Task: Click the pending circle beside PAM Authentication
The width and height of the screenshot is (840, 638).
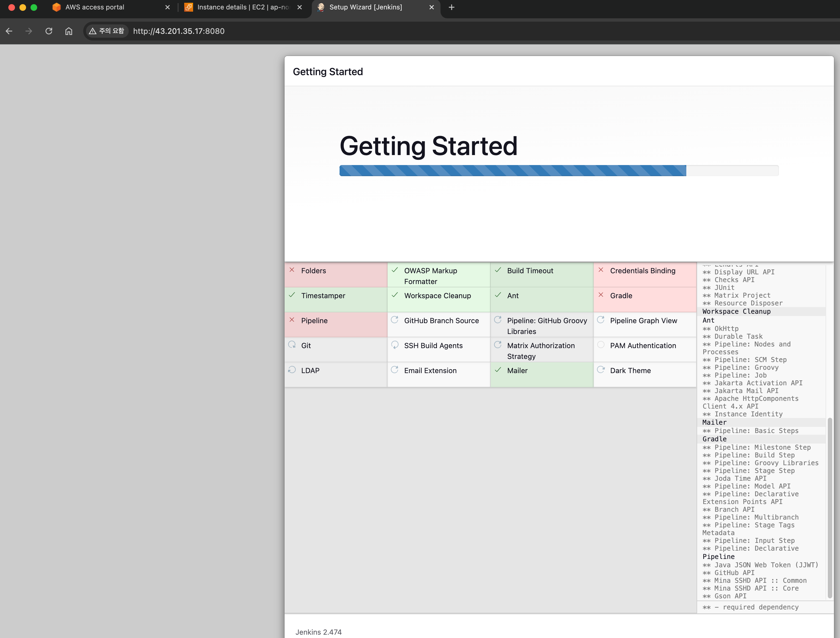Action: [601, 345]
